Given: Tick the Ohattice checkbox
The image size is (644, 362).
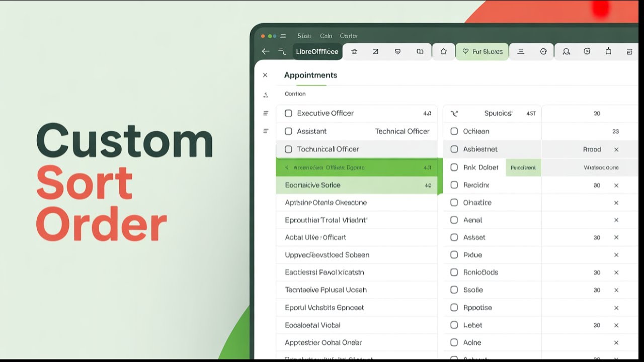Looking at the screenshot, I should coord(454,203).
